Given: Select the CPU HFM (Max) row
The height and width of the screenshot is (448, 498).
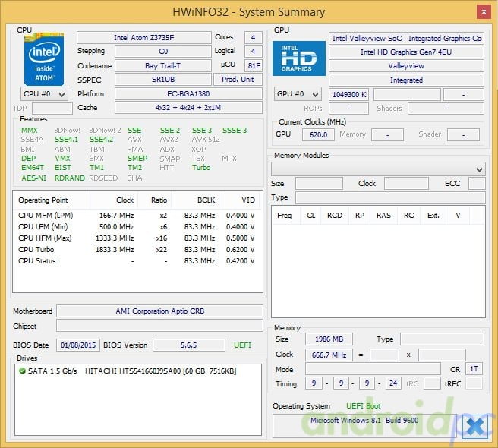Looking at the screenshot, I should coord(137,238).
